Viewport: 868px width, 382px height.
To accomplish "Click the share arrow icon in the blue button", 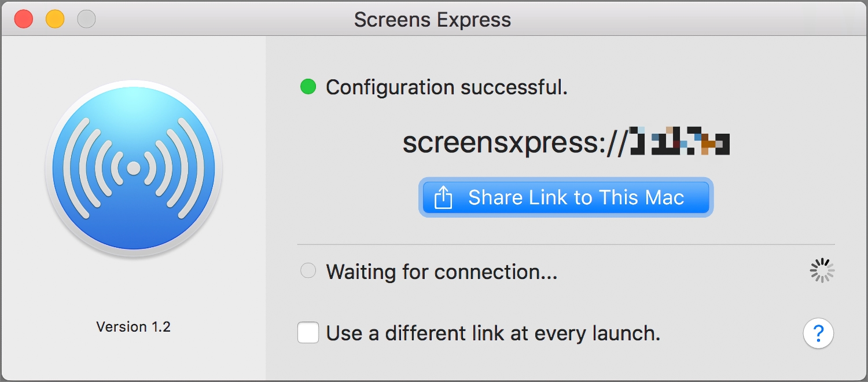I will (x=443, y=197).
